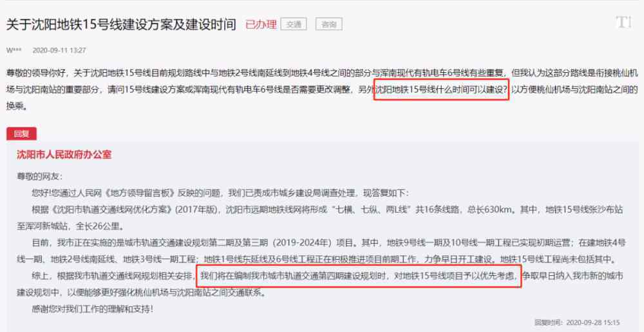Click the reply time 2020-09-28 15:15
This screenshot has height=332, width=644.
coord(592,322)
